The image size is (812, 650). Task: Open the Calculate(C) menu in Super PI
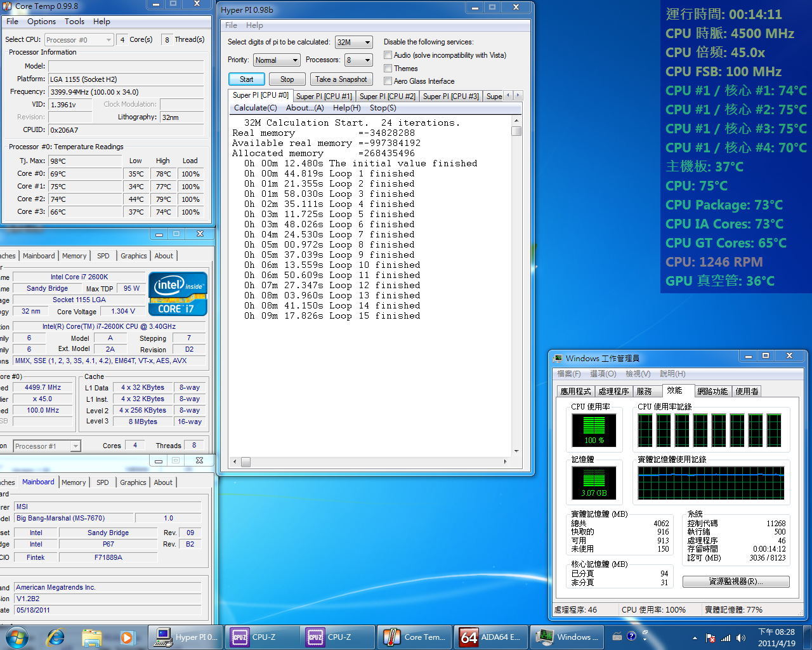tap(255, 108)
